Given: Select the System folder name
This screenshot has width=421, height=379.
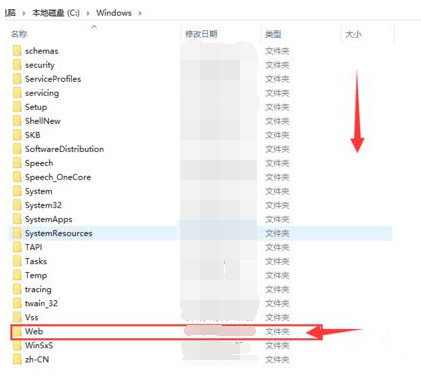Looking at the screenshot, I should pyautogui.click(x=39, y=191).
